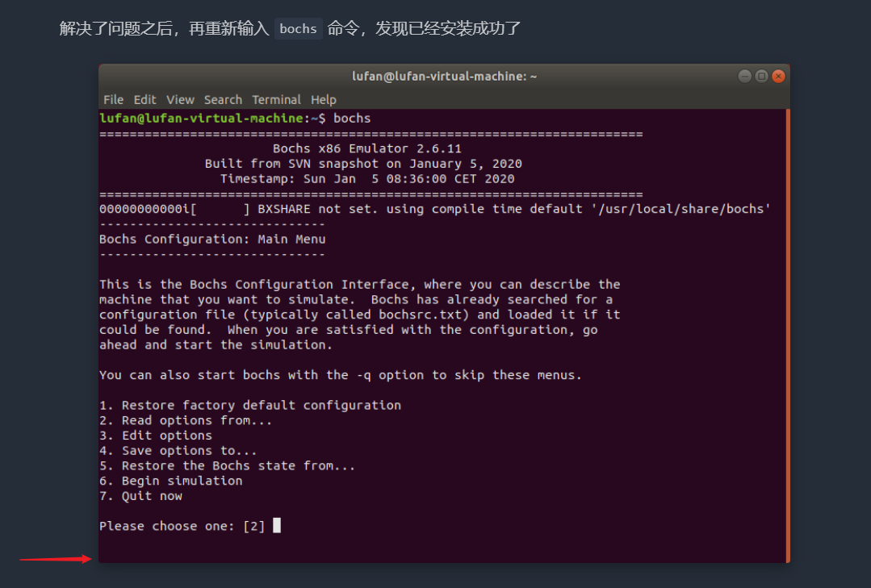871x588 pixels.
Task: Open the Help menu
Action: [323, 100]
